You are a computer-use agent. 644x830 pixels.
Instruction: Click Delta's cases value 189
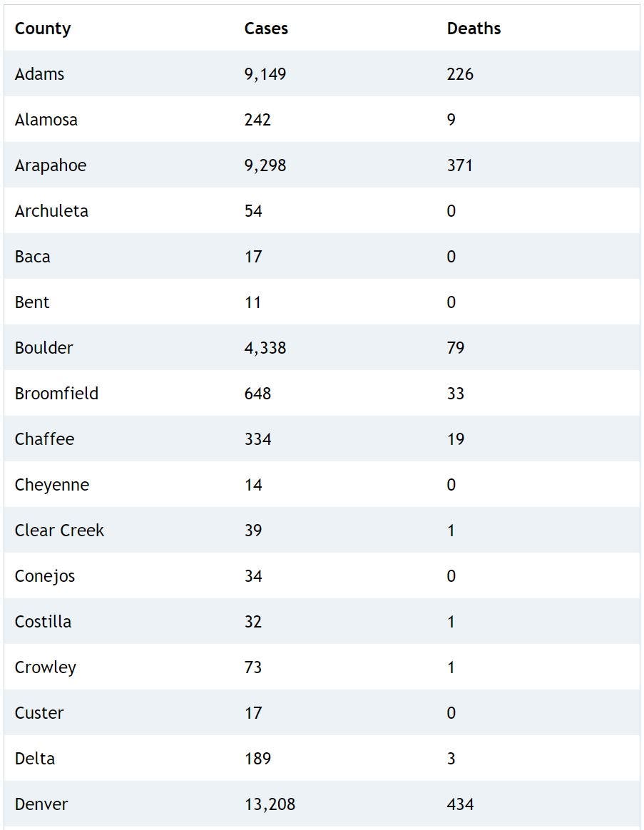coord(257,759)
